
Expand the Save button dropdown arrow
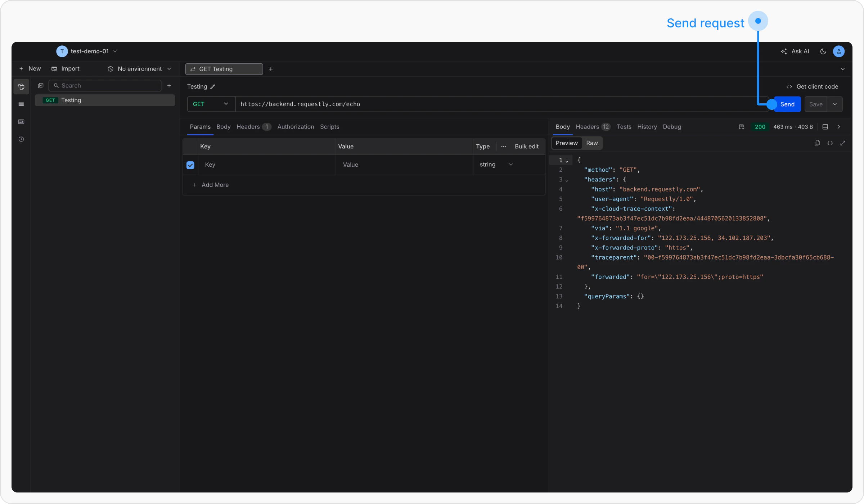pyautogui.click(x=834, y=104)
